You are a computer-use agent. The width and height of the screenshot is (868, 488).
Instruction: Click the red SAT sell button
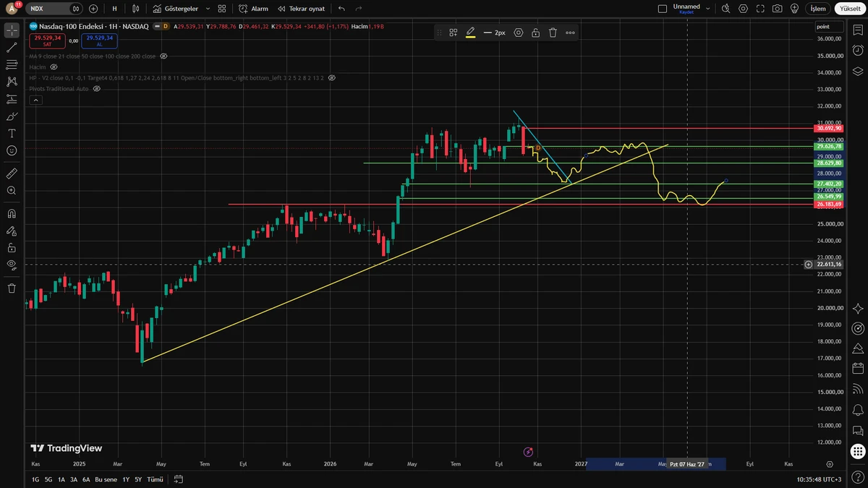[x=47, y=40]
